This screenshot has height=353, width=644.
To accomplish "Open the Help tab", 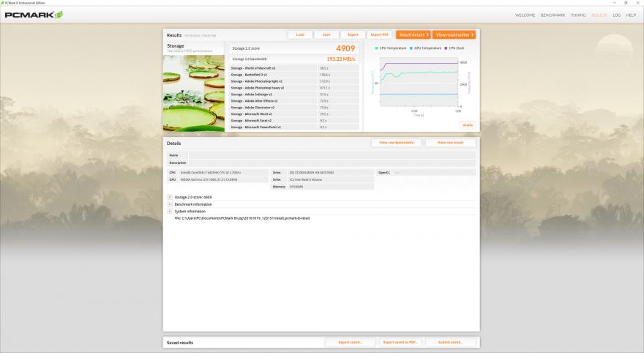I will click(x=631, y=15).
